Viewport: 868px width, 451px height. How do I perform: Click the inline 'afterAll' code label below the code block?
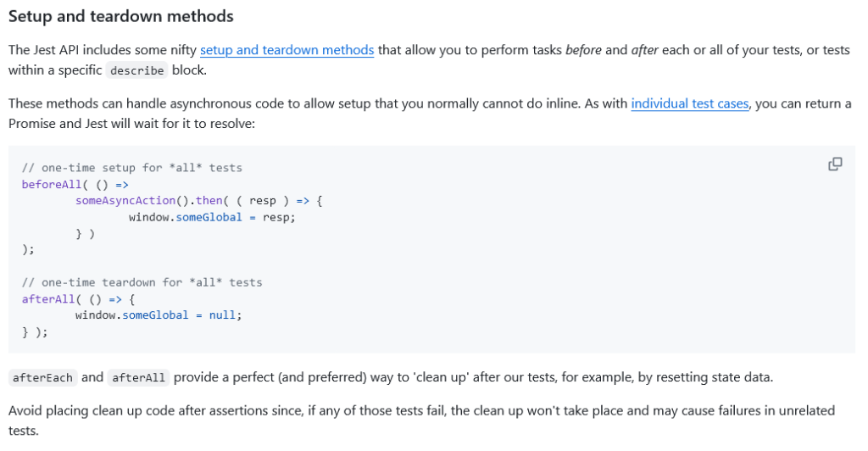pos(138,377)
